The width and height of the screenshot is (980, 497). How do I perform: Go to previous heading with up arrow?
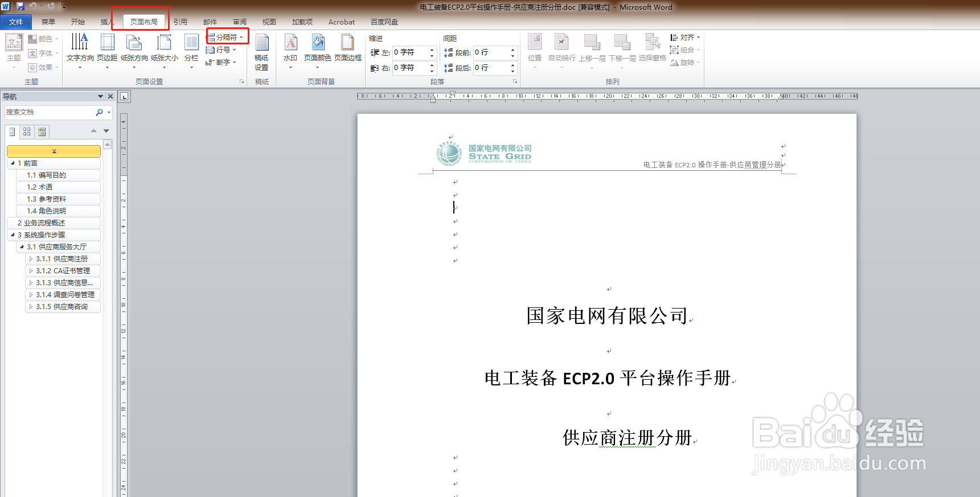pos(94,131)
